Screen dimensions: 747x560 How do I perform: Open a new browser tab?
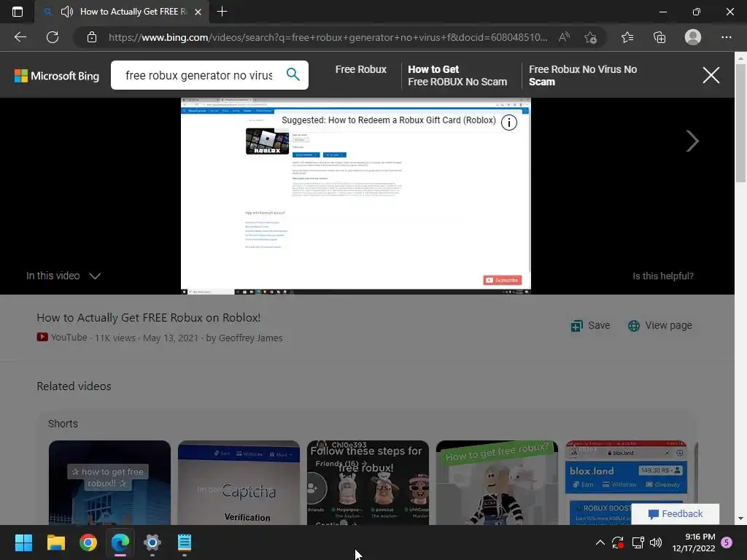222,12
